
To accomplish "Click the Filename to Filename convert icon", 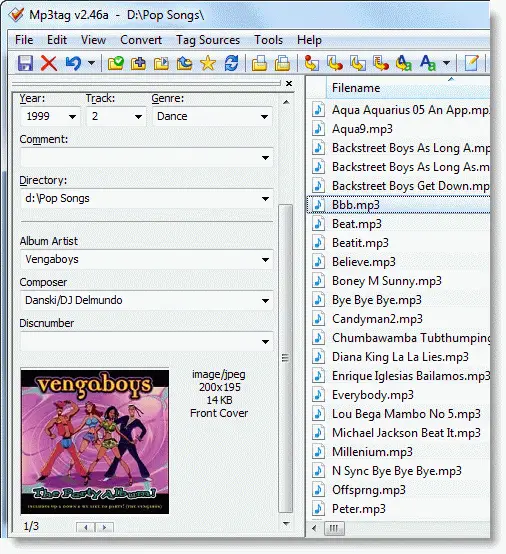I will click(358, 64).
